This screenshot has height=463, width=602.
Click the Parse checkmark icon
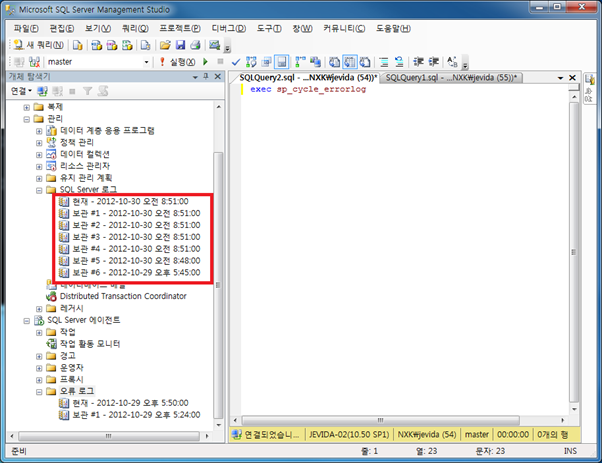(x=236, y=62)
